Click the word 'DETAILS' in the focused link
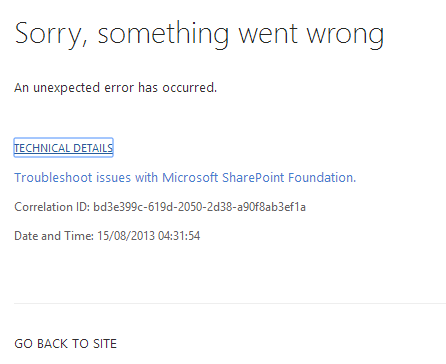The height and width of the screenshot is (364, 446). pos(93,148)
